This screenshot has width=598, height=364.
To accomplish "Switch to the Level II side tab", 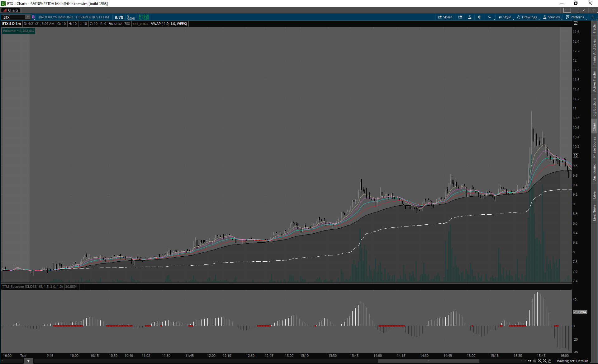I will (594, 193).
